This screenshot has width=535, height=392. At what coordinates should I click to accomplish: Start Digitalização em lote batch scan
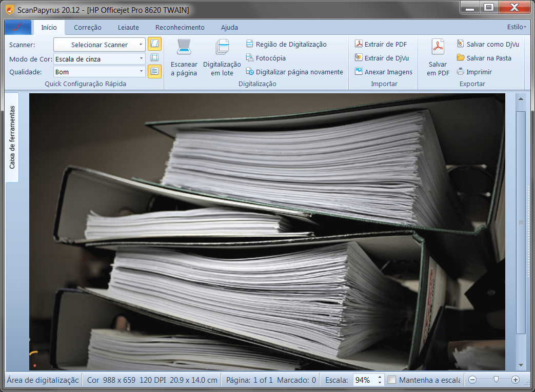(x=222, y=58)
